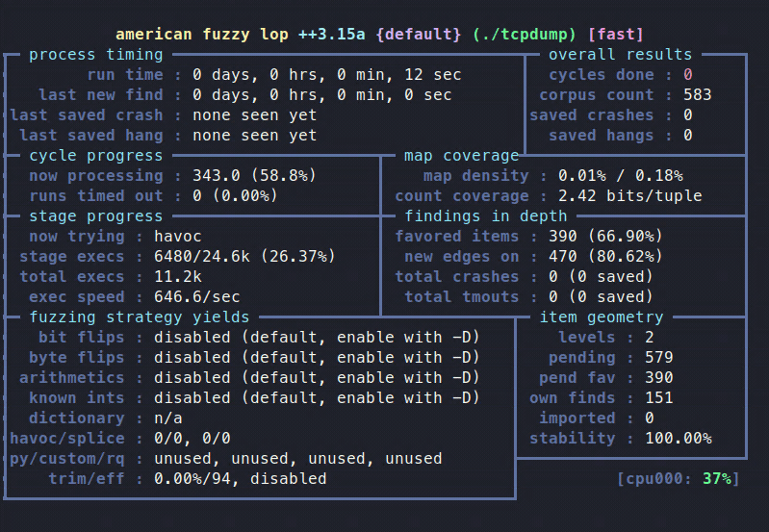Click the run time value '12 sec'
769x532 pixels.
pos(423,75)
